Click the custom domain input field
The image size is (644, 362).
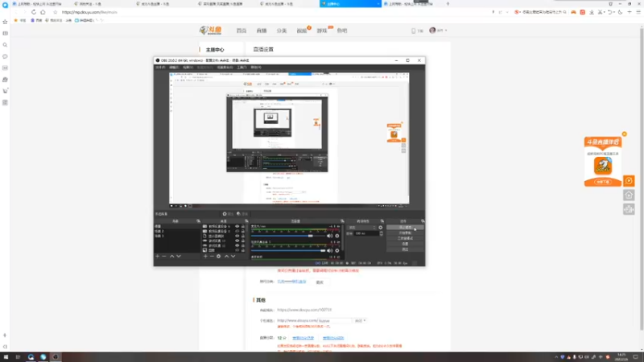point(335,320)
